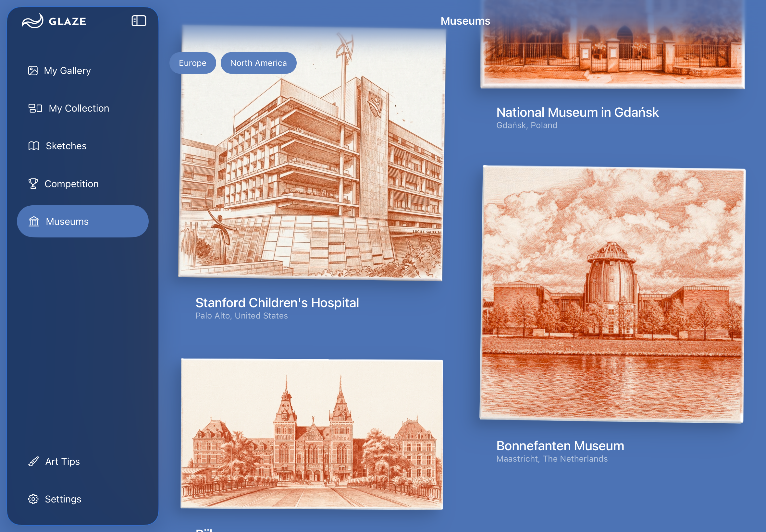The width and height of the screenshot is (766, 532).
Task: Open the Rijksmuseum drawing at the bottom
Action: click(x=312, y=433)
